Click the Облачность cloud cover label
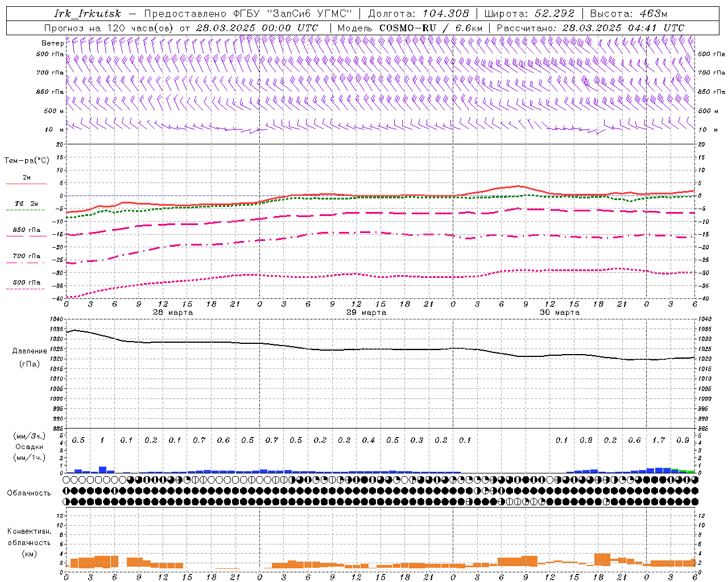The width and height of the screenshot is (728, 582). 28,493
